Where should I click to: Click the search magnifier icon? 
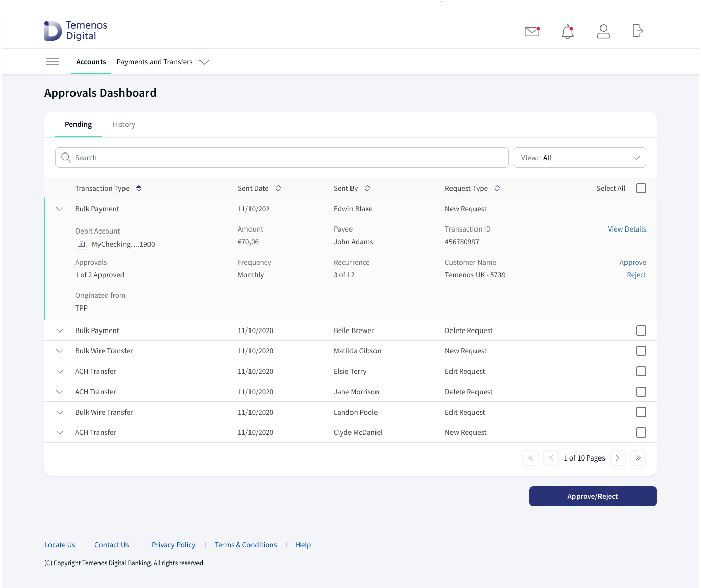[x=66, y=158]
